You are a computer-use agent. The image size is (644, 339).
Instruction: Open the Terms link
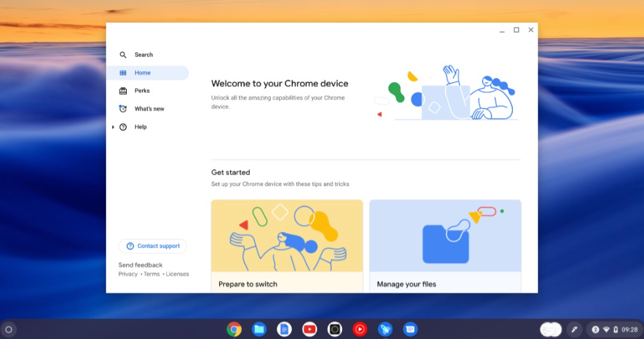152,274
